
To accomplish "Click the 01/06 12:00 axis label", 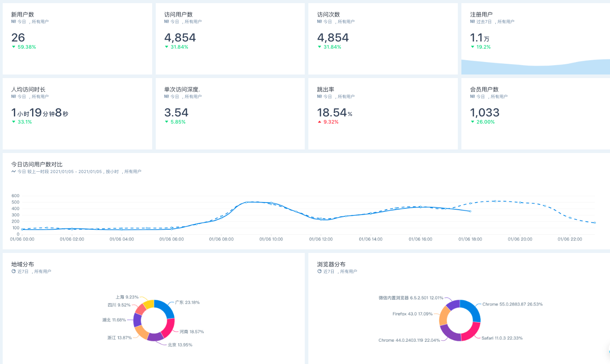I will 321,239.
